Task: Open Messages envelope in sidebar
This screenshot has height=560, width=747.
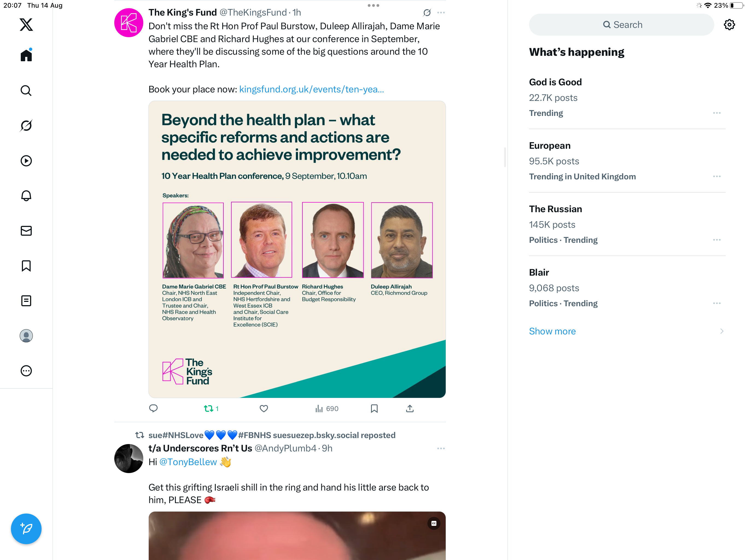Action: (x=26, y=231)
